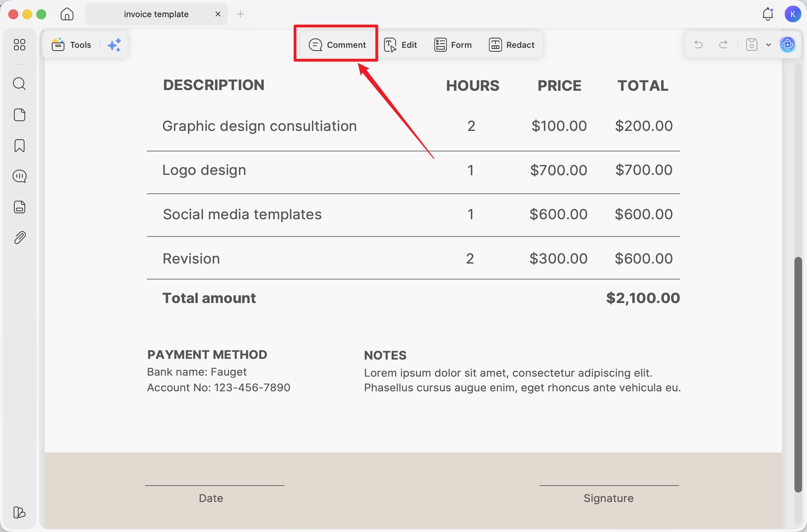Click 'Graphic design consultiation' text

pyautogui.click(x=260, y=126)
